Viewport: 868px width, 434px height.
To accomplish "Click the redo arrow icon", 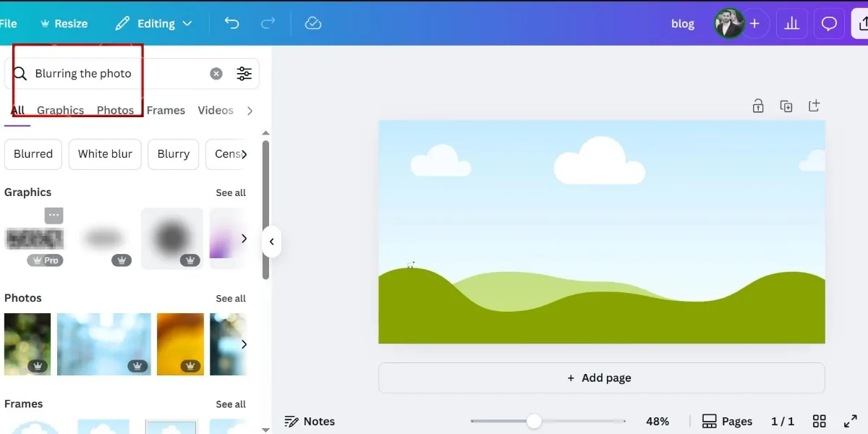I will click(268, 23).
